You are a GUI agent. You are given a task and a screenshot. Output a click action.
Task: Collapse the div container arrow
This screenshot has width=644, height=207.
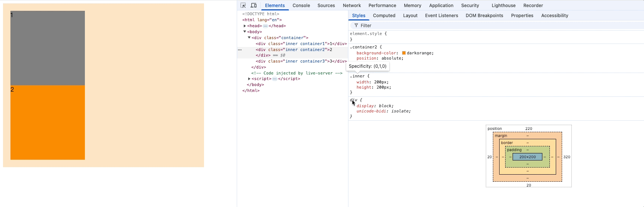point(249,38)
